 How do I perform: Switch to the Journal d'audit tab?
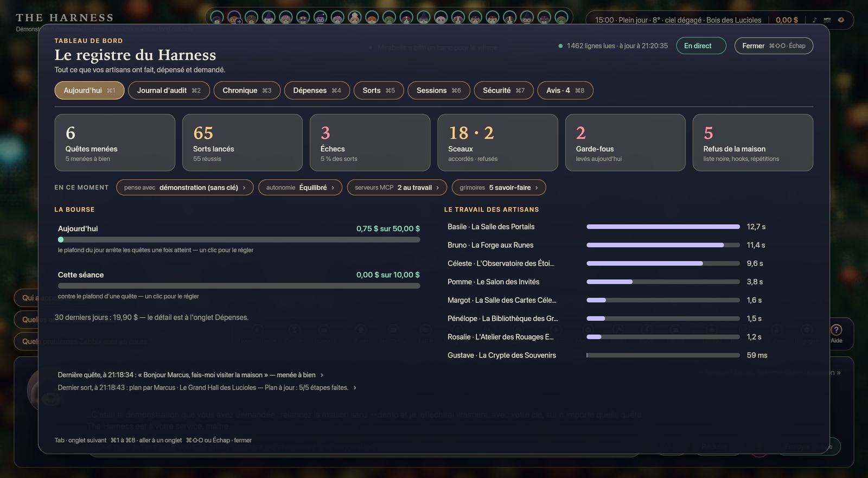(x=169, y=91)
